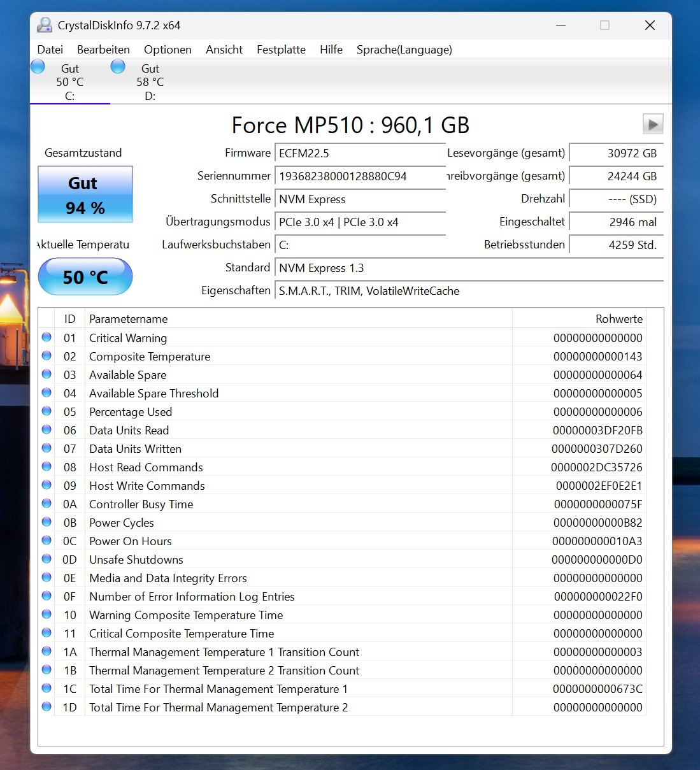Open the Datei menu
The width and height of the screenshot is (700, 770).
pos(50,50)
